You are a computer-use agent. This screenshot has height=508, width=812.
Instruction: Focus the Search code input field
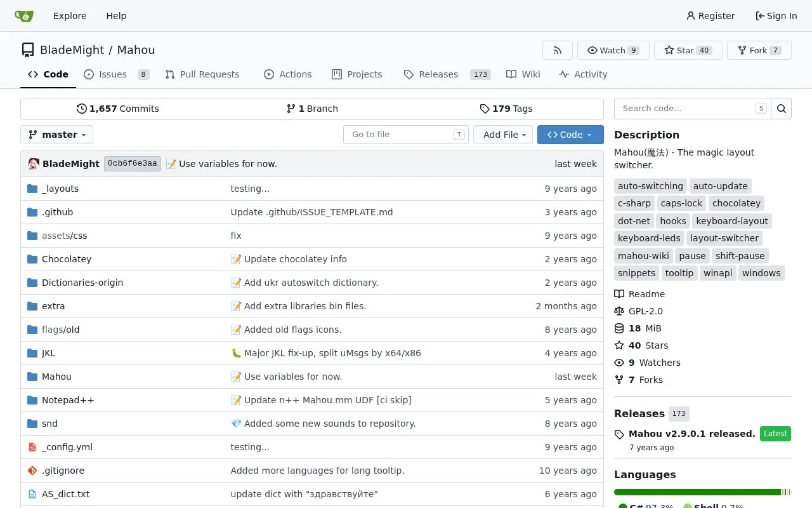[693, 109]
